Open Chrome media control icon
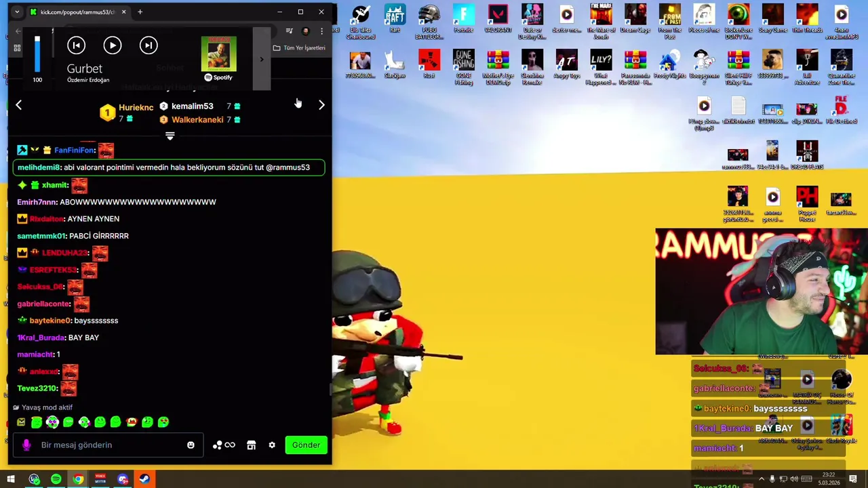This screenshot has width=868, height=488. 290,31
